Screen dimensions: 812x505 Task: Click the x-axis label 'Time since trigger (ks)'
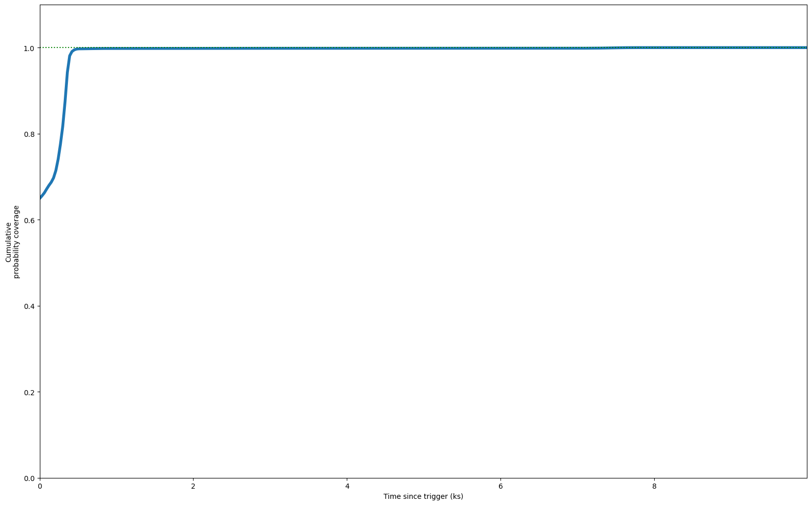click(423, 496)
